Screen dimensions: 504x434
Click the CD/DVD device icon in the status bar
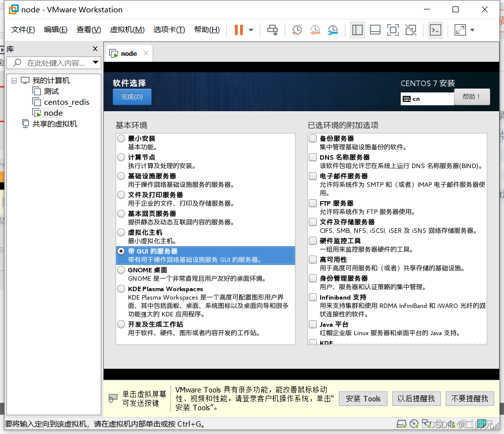[x=415, y=424]
